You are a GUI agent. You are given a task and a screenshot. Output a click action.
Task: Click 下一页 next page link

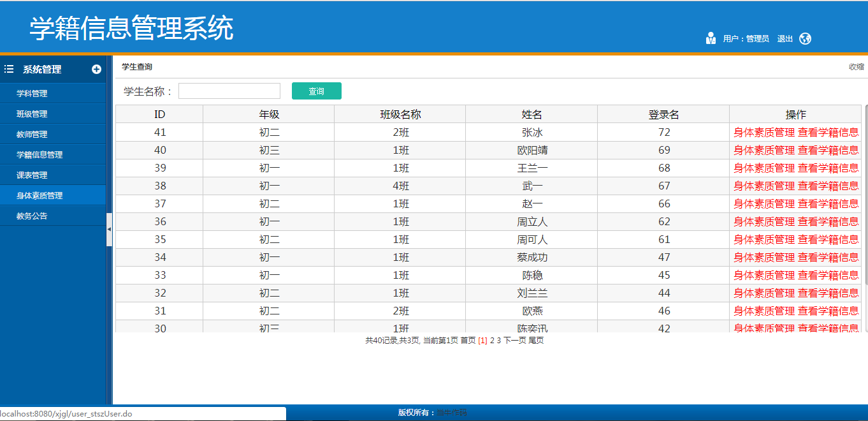pyautogui.click(x=515, y=341)
